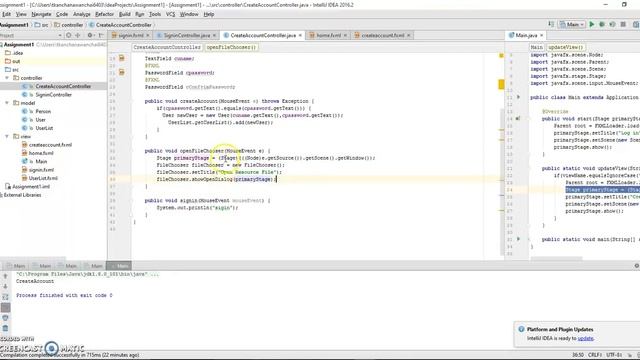
Task: Click FXML gutter icon beside cuname field
Action: click(122, 58)
